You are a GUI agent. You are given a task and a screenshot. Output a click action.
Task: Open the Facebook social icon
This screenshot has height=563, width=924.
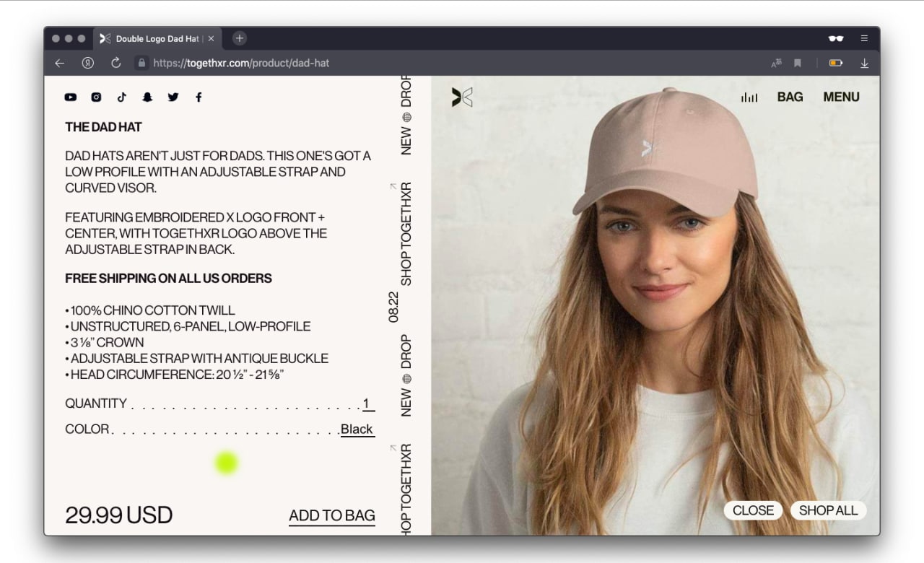[199, 97]
